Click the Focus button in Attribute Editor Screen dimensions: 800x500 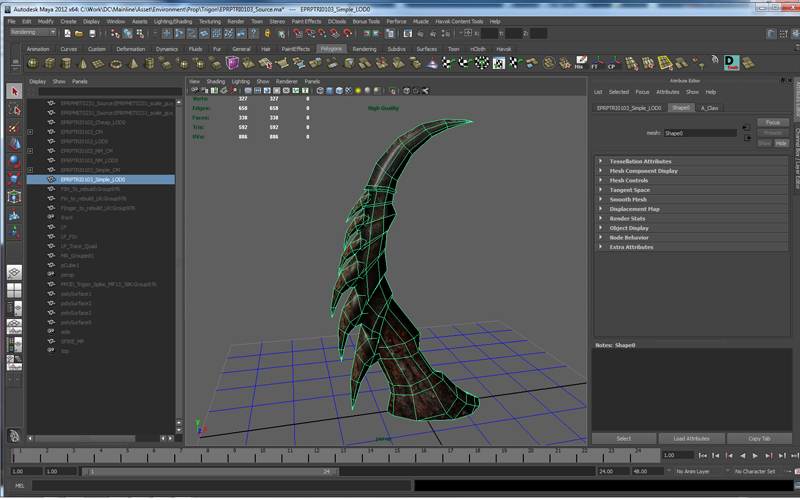pos(773,122)
